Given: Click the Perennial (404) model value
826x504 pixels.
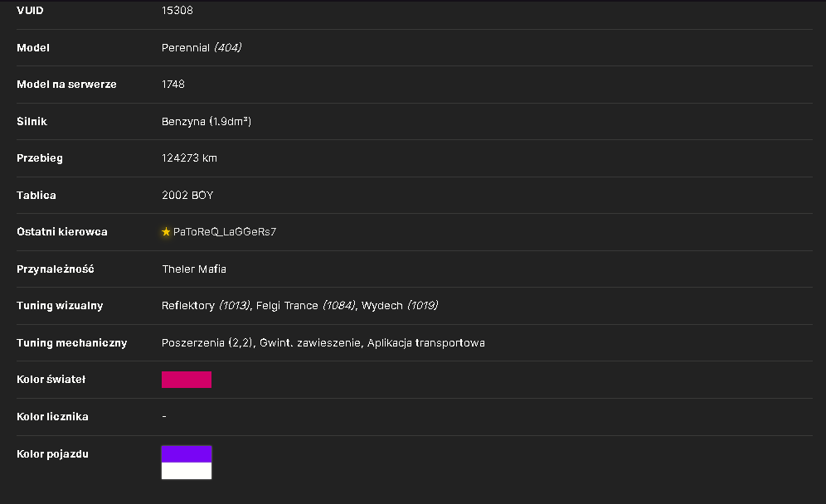Looking at the screenshot, I should tap(202, 47).
